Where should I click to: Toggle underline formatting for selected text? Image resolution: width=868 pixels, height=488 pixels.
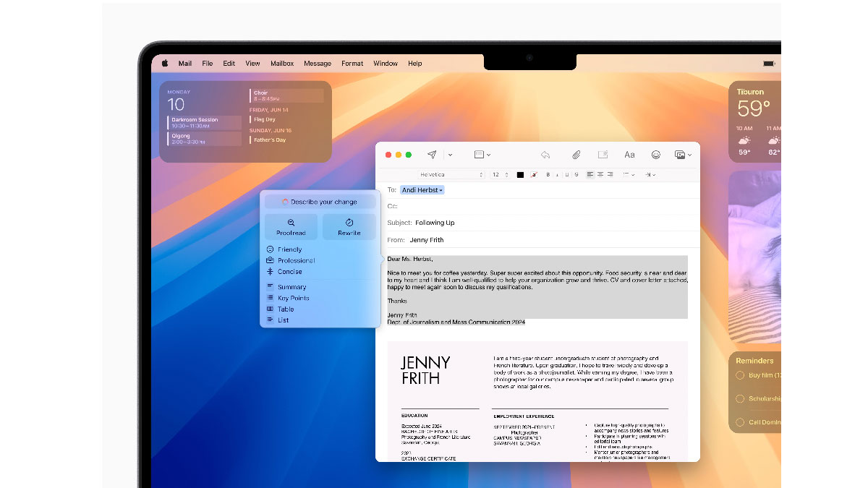[569, 175]
